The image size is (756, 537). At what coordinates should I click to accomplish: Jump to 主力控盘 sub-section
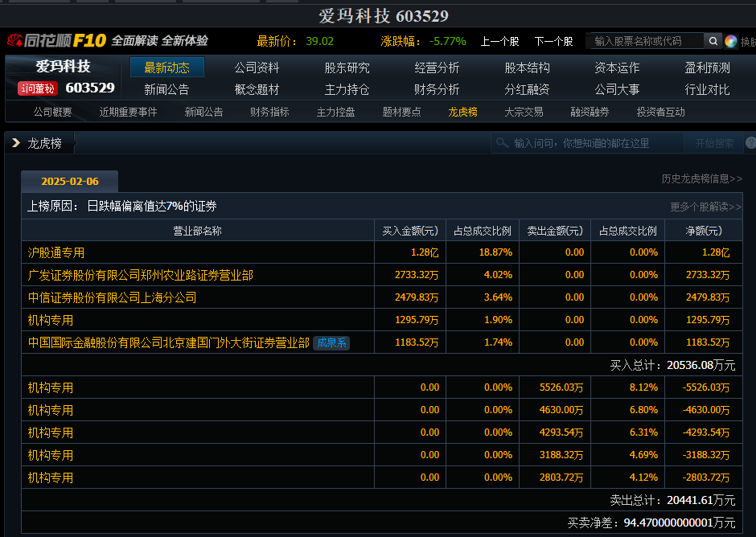(335, 112)
